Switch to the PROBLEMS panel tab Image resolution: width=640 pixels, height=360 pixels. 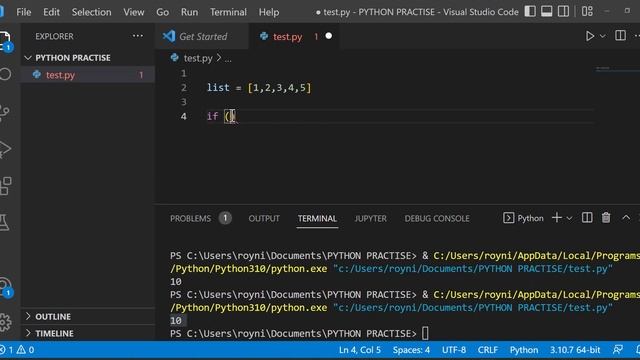[x=200, y=218]
